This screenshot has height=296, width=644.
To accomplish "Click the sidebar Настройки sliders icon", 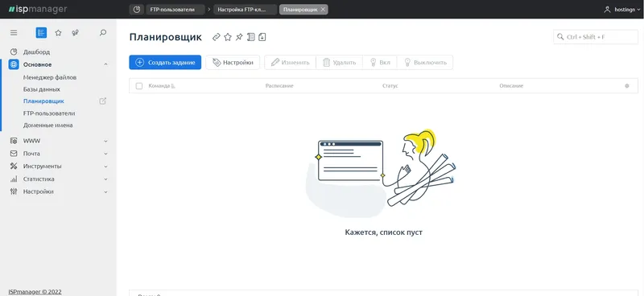I will click(14, 191).
